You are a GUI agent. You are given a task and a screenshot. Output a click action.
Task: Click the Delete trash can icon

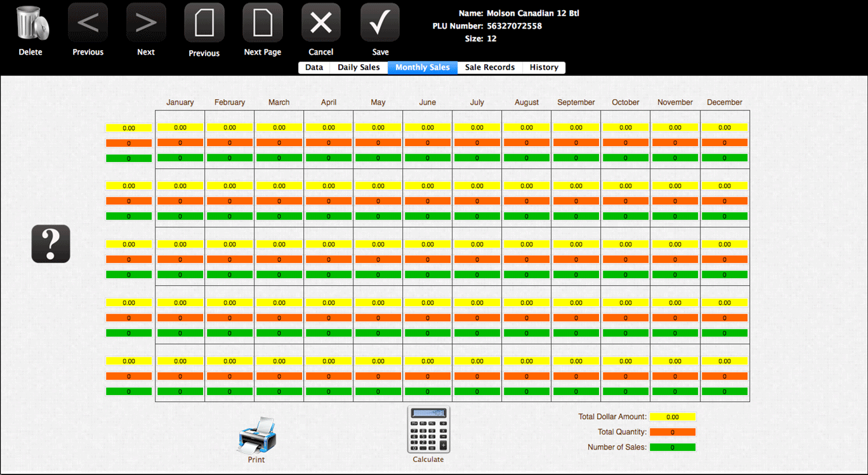(x=30, y=24)
